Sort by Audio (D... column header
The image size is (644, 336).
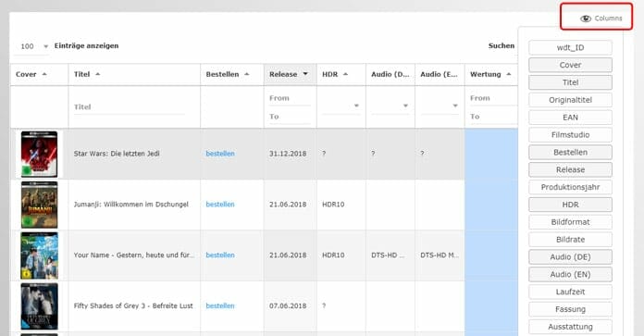pos(390,74)
